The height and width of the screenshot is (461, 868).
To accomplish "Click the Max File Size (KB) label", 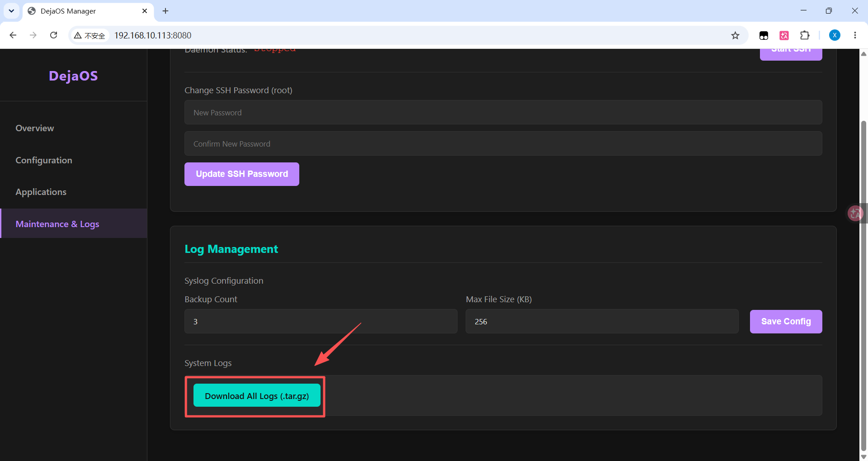I will [x=499, y=299].
